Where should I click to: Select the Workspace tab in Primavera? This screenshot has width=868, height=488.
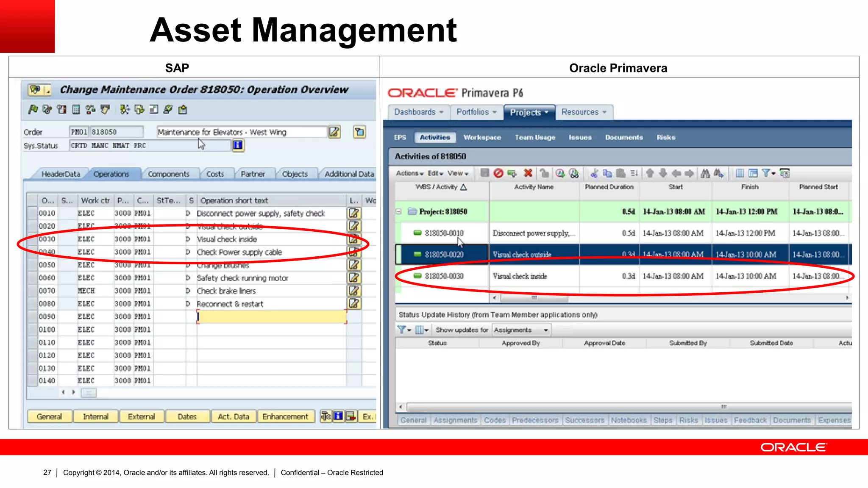click(482, 137)
